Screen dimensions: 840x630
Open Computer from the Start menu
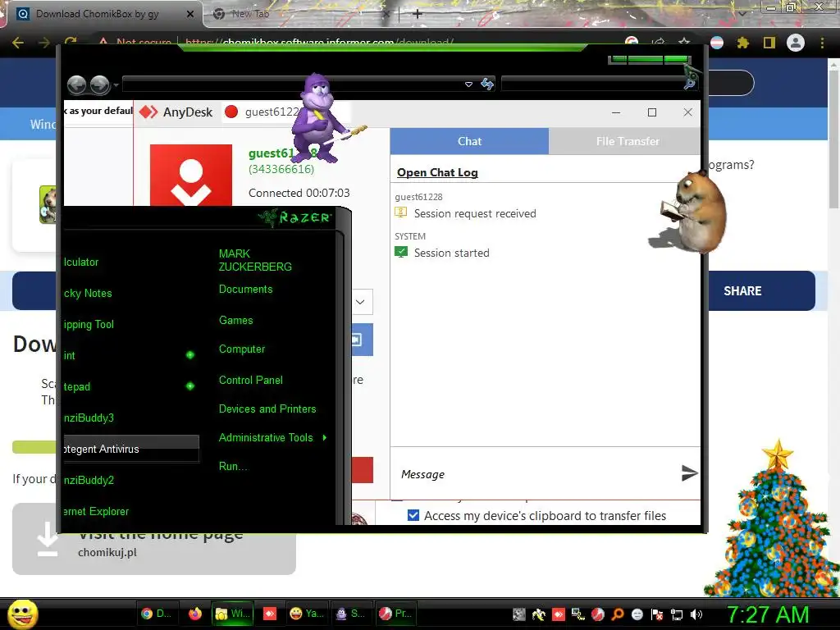click(242, 349)
